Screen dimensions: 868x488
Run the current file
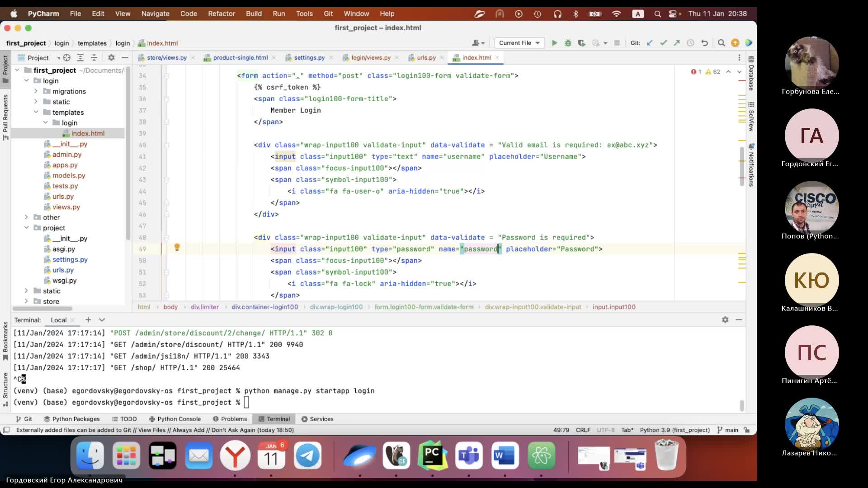(554, 43)
